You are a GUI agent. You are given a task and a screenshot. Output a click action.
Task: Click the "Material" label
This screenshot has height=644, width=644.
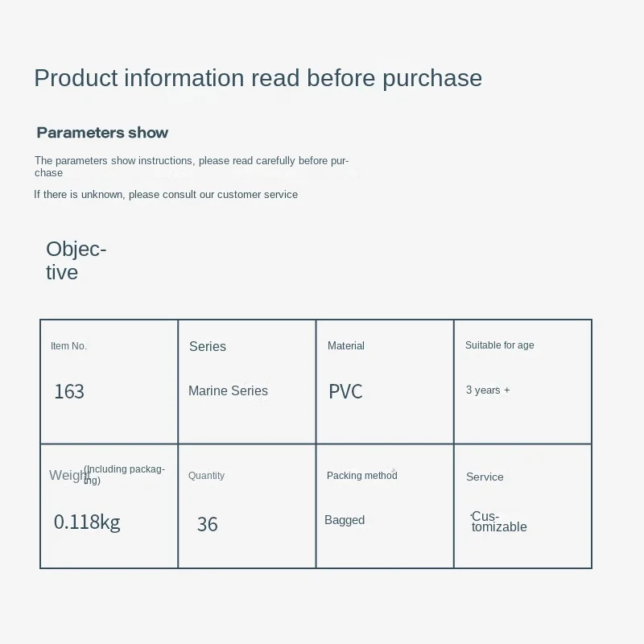tap(346, 346)
